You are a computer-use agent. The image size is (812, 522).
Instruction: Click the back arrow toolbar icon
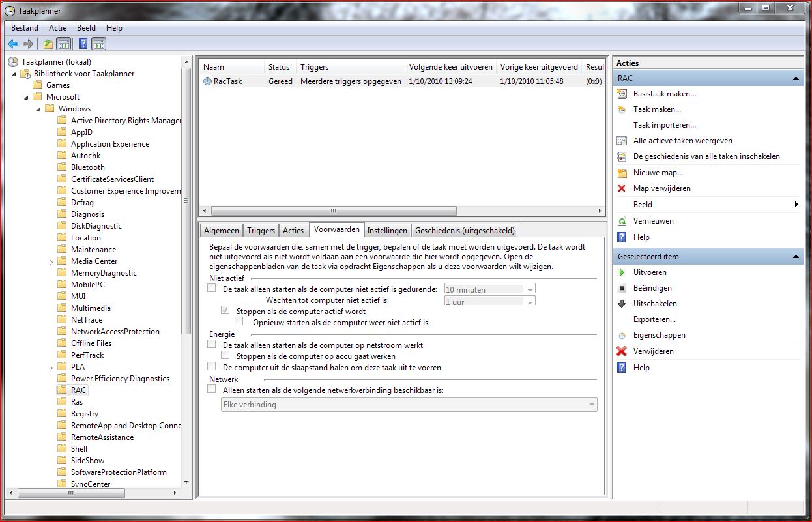(x=13, y=44)
